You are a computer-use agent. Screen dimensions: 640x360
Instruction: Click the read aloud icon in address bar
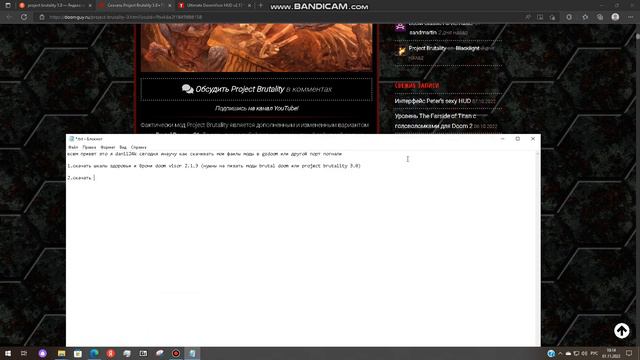tap(528, 17)
